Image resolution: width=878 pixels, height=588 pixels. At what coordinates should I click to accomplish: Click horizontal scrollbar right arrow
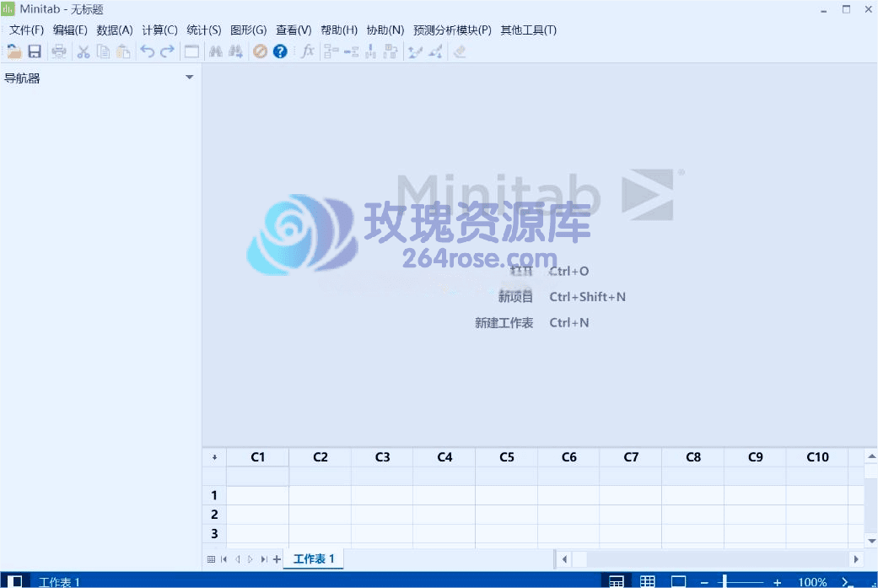[x=855, y=558]
